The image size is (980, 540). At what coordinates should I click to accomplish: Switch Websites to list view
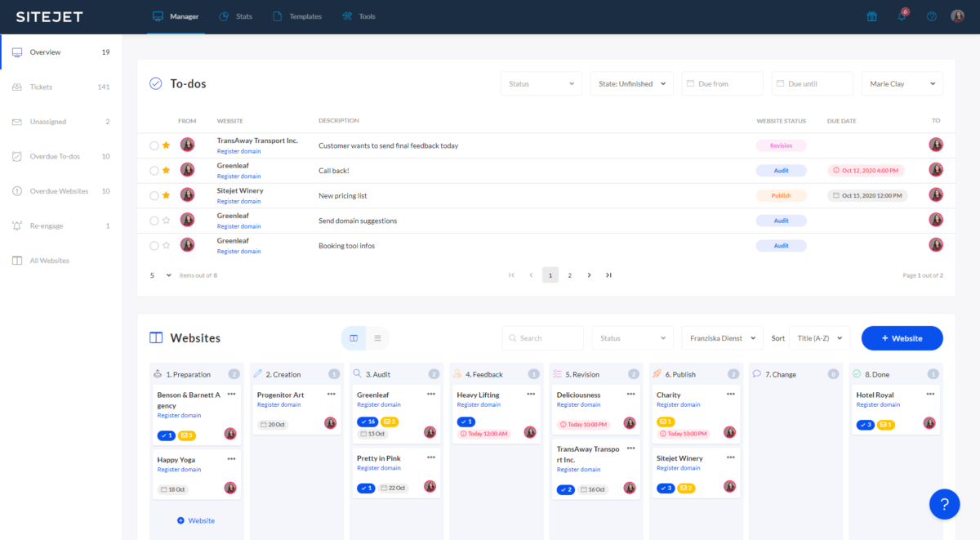(x=377, y=338)
